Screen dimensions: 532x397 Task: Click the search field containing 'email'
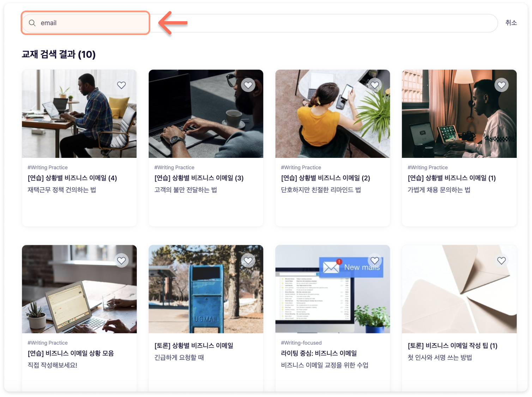pos(260,23)
